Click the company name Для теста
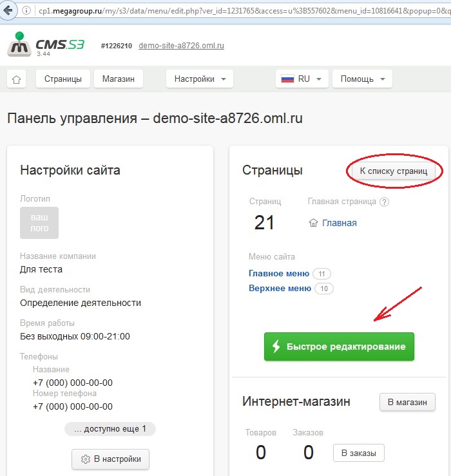 41,269
